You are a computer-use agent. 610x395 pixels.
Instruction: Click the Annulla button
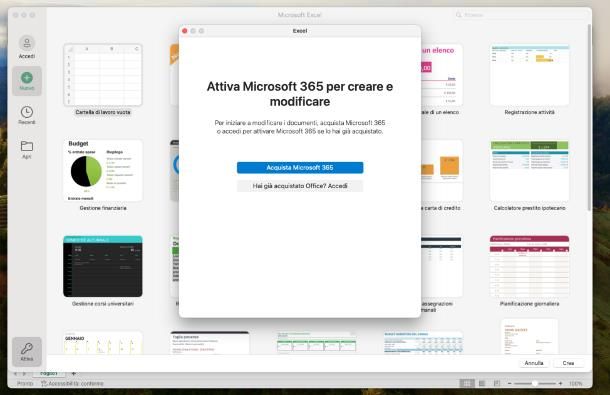(534, 363)
